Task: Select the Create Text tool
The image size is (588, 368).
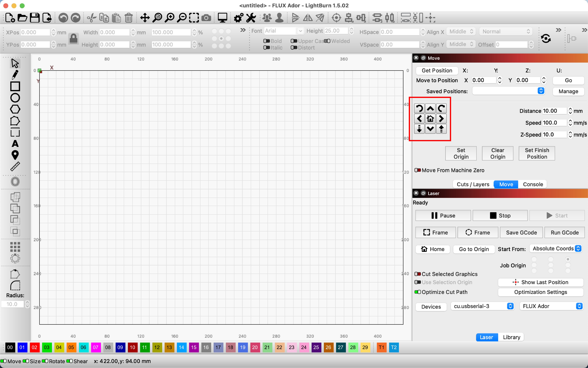Action: (15, 144)
